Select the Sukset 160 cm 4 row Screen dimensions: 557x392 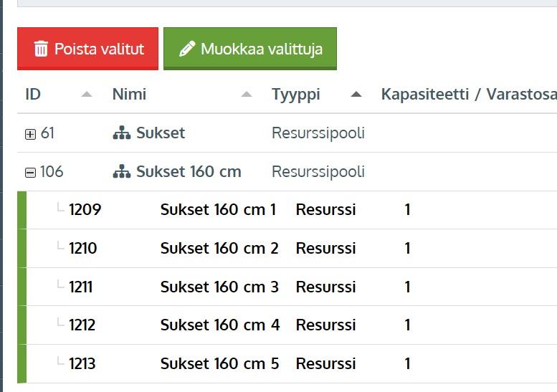click(287, 325)
